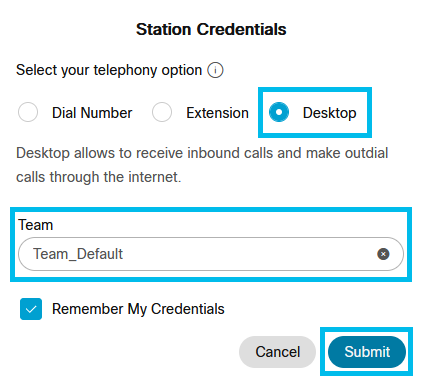
Task: Click the Station Credentials dialog title
Action: click(x=211, y=29)
